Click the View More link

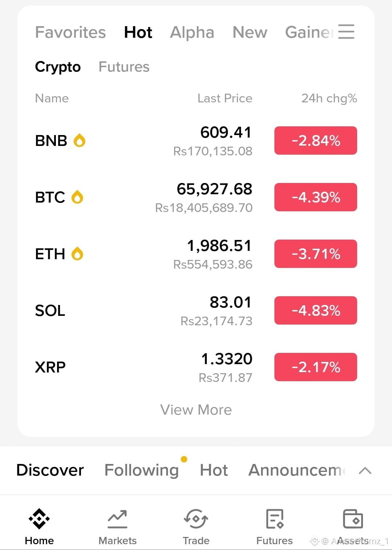196,410
